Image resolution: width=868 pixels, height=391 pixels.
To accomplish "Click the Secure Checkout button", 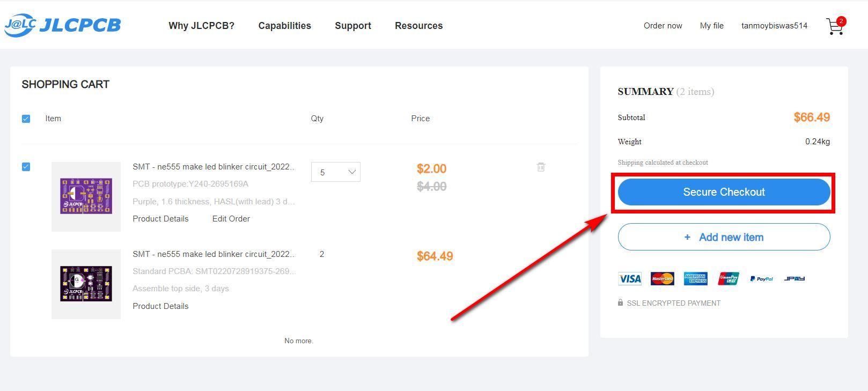I will tap(724, 192).
